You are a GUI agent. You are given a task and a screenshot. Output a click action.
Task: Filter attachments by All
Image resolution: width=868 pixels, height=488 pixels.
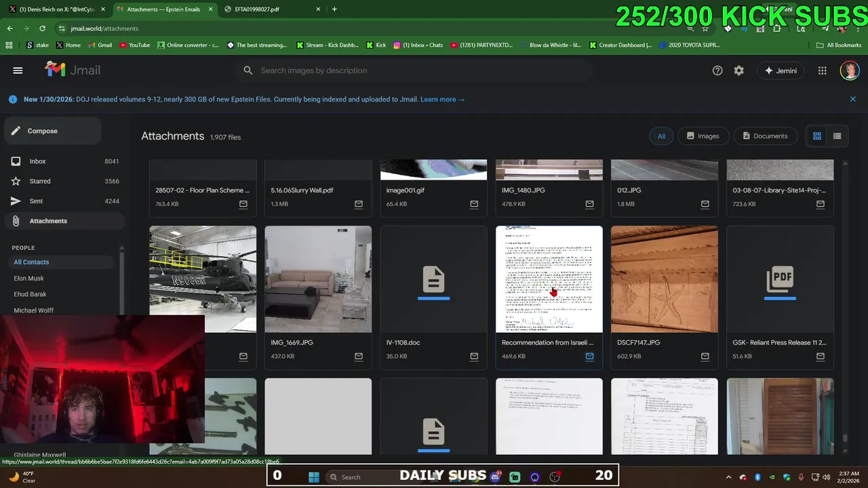tap(661, 136)
